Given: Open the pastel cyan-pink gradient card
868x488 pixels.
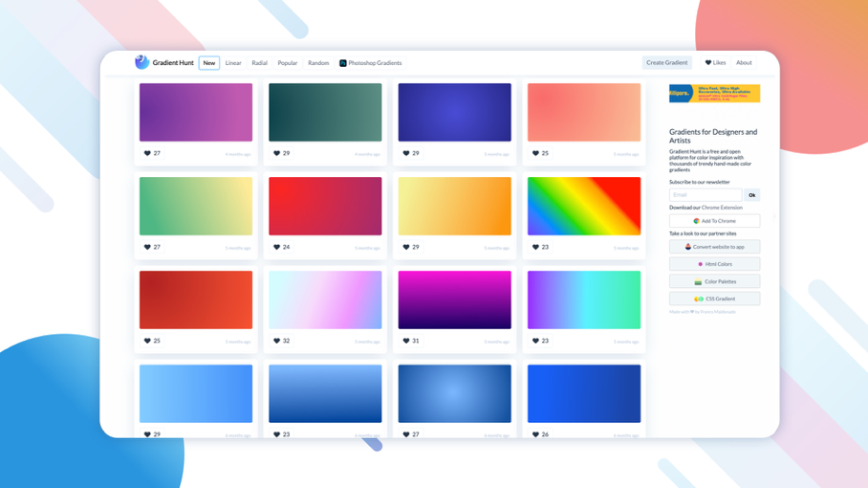Looking at the screenshot, I should [x=325, y=299].
